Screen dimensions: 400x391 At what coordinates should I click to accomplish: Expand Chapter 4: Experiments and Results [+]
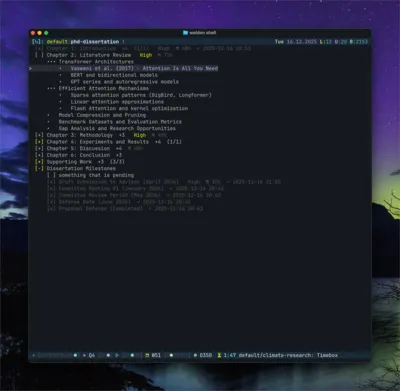39,142
